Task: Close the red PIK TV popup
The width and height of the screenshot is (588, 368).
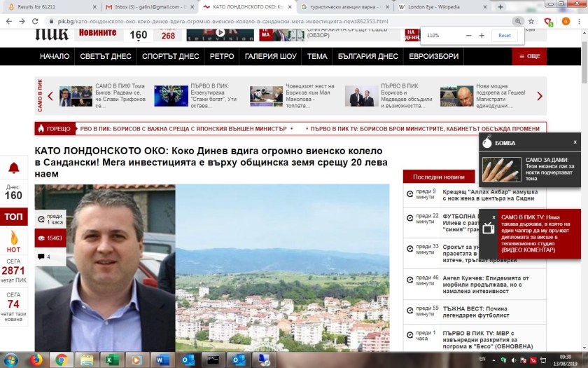Action: (493, 217)
